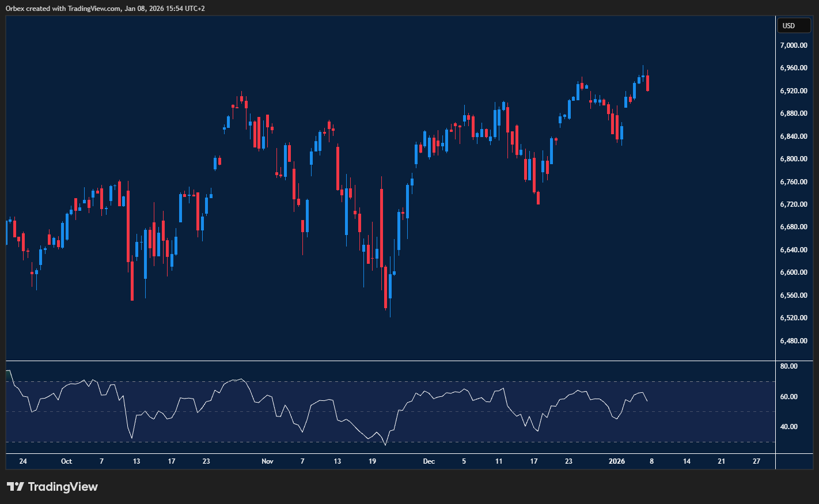
Task: Click the RSI line at its lowest trough
Action: [385, 445]
